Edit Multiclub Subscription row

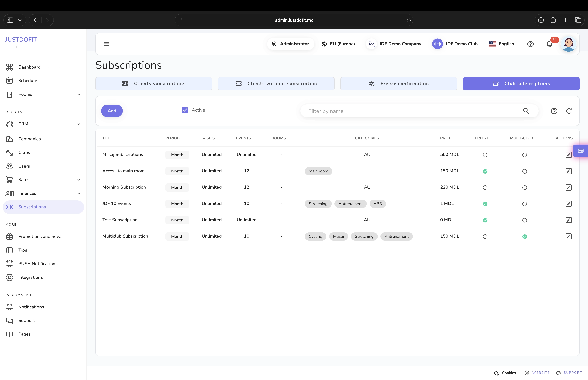[x=568, y=236]
